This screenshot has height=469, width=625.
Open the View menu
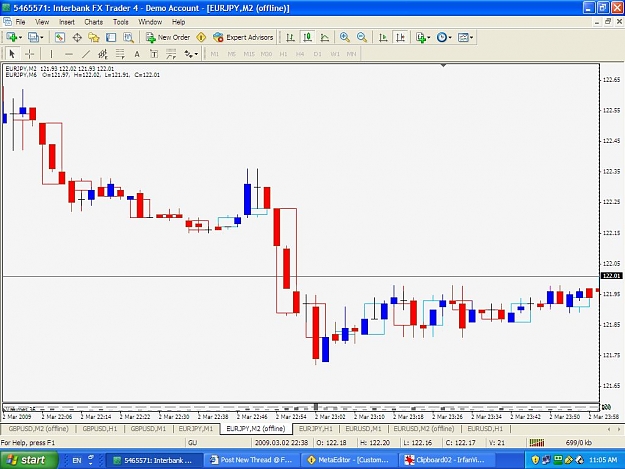click(x=42, y=22)
